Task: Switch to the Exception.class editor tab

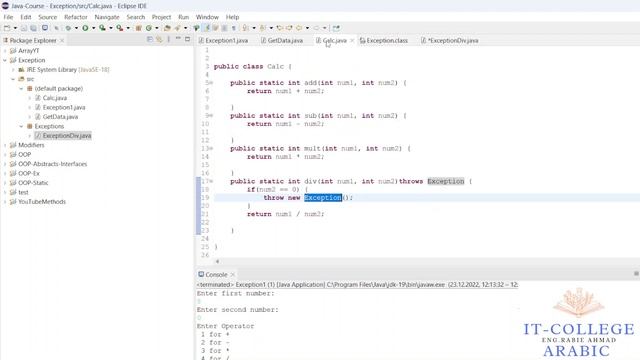Action: [384, 40]
